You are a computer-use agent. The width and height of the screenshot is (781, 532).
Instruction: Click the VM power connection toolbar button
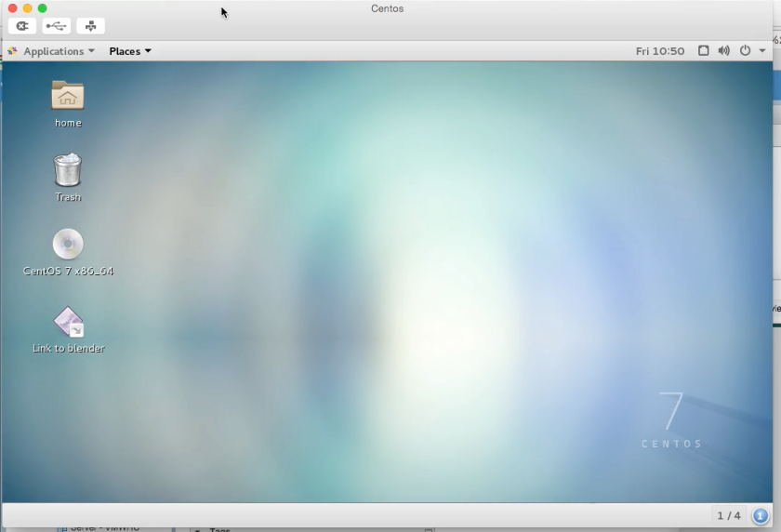pyautogui.click(x=22, y=26)
